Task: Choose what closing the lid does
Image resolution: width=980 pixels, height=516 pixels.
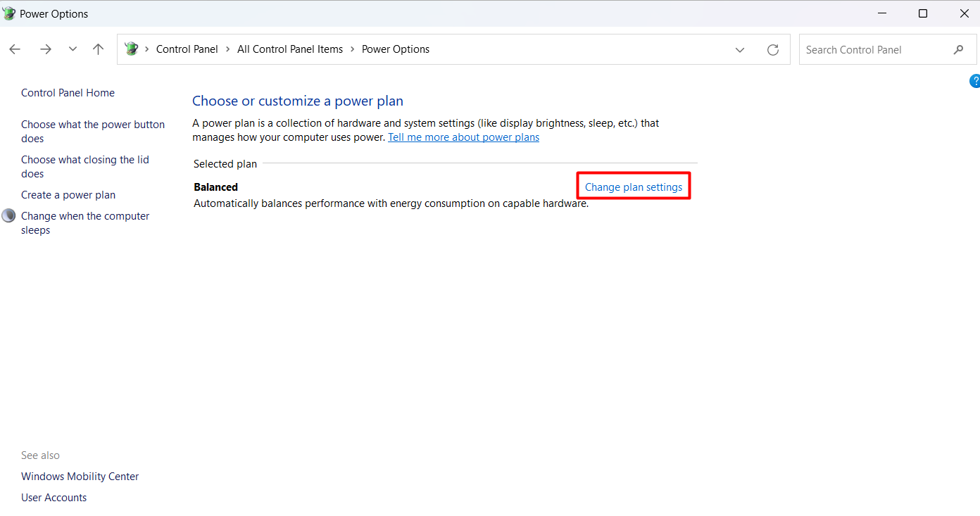Action: (x=85, y=167)
